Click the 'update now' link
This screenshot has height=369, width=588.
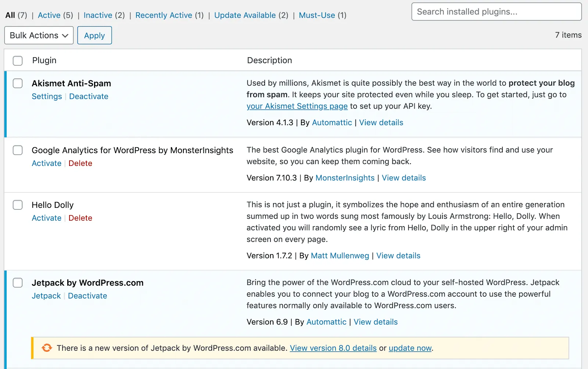410,348
